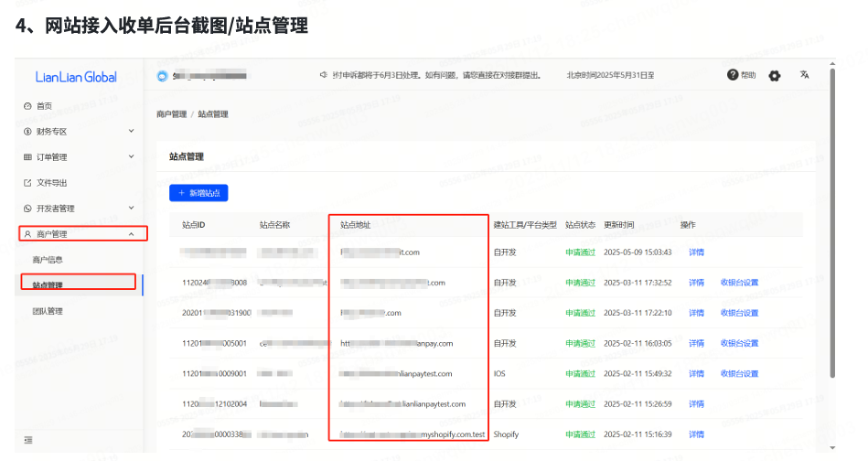Open 商户信息 submenu item
868x461 pixels.
click(x=48, y=260)
